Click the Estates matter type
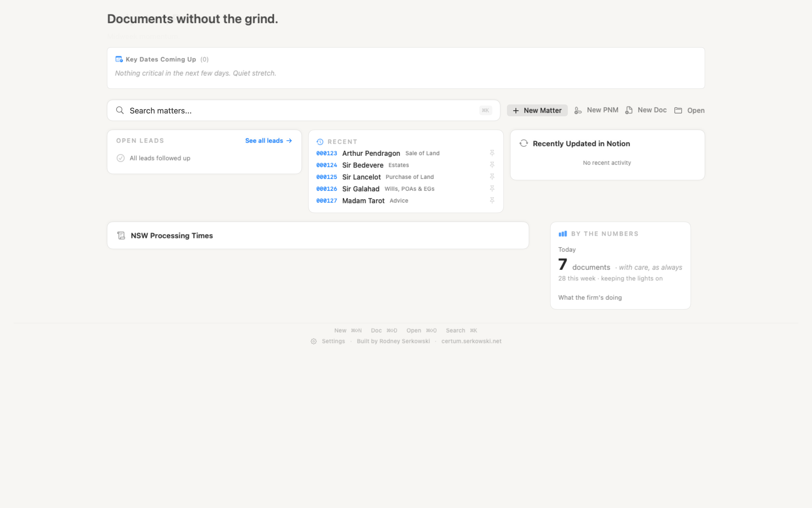Screen dimensions: 812x508 tap(399, 165)
